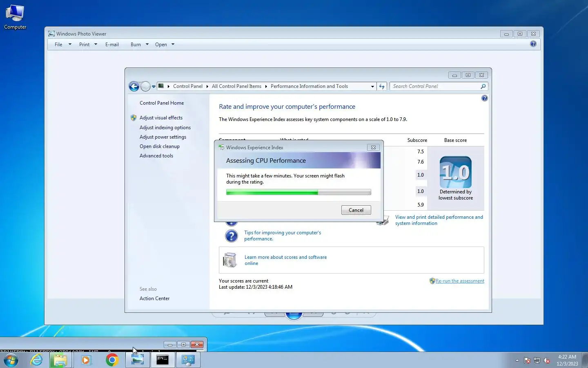Click the 1.0 base score badge
The width and height of the screenshot is (588, 368).
456,172
